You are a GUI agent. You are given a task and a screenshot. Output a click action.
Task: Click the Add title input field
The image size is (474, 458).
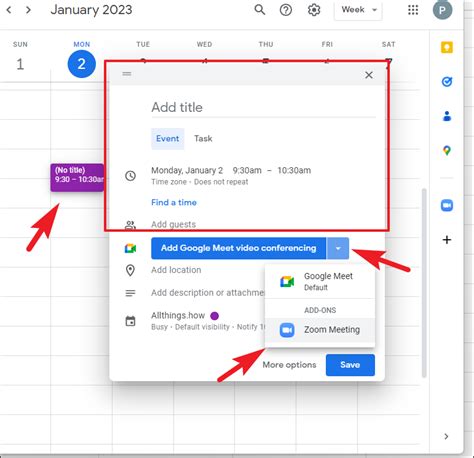coord(263,108)
